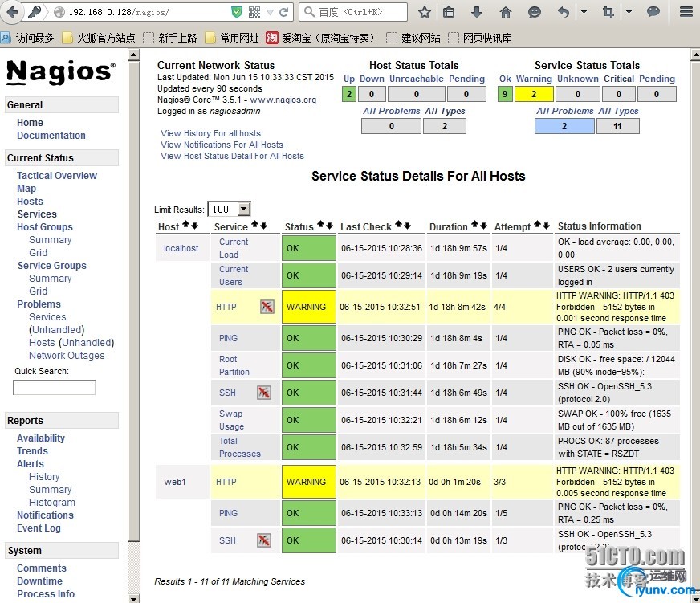Click the crop screenshot toolbar icon

608,12
